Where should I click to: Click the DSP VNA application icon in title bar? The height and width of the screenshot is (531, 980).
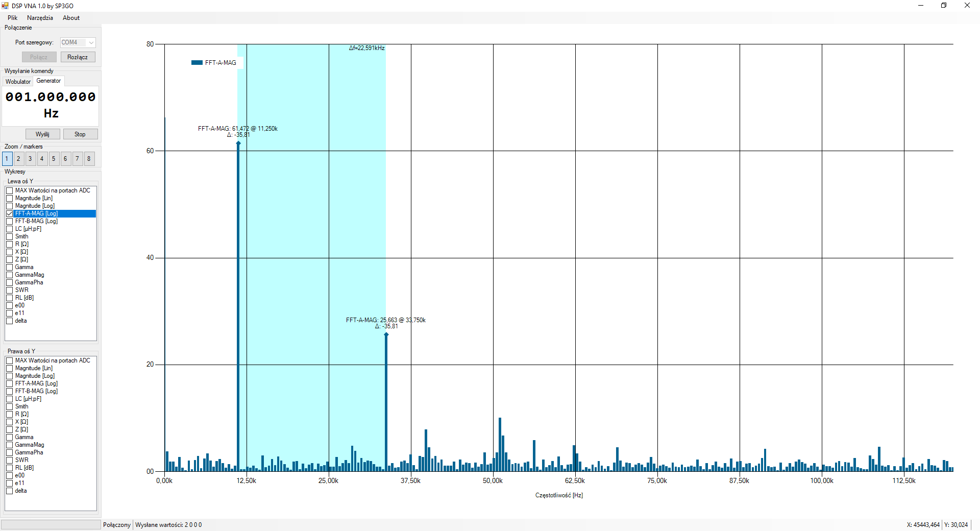5,6
